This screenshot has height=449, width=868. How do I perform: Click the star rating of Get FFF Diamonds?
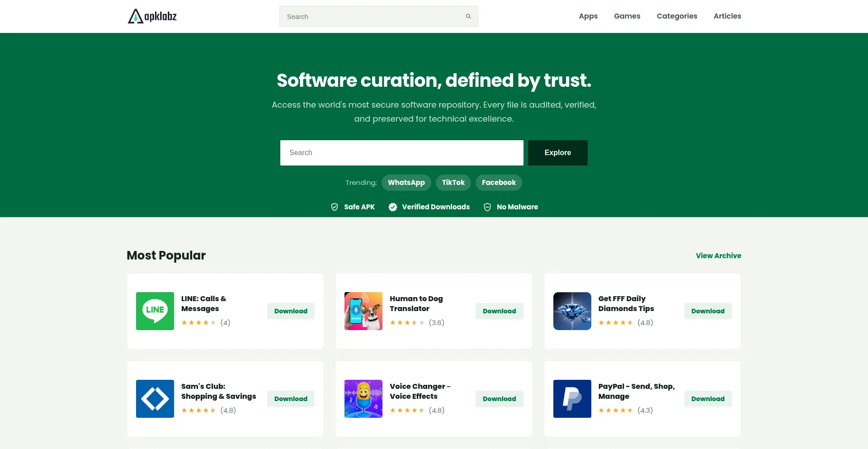616,323
